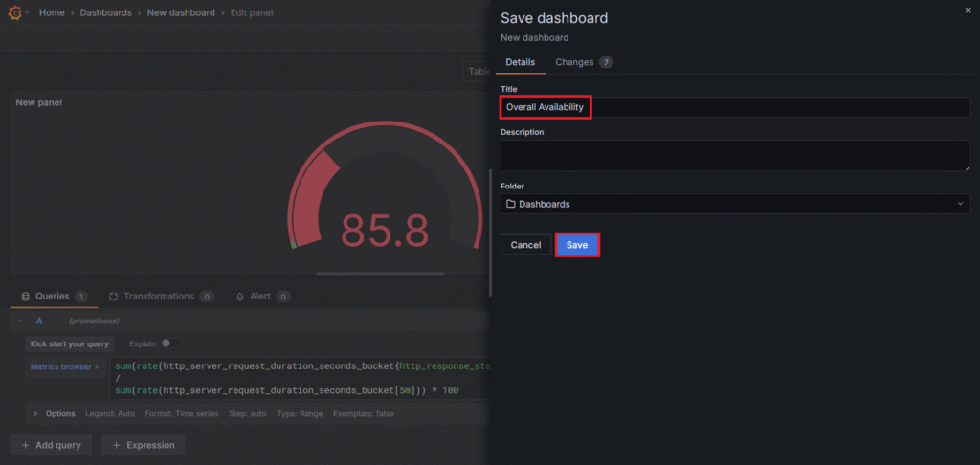Click the Edit panel breadcrumb
Image resolution: width=980 pixels, height=465 pixels.
pos(252,12)
